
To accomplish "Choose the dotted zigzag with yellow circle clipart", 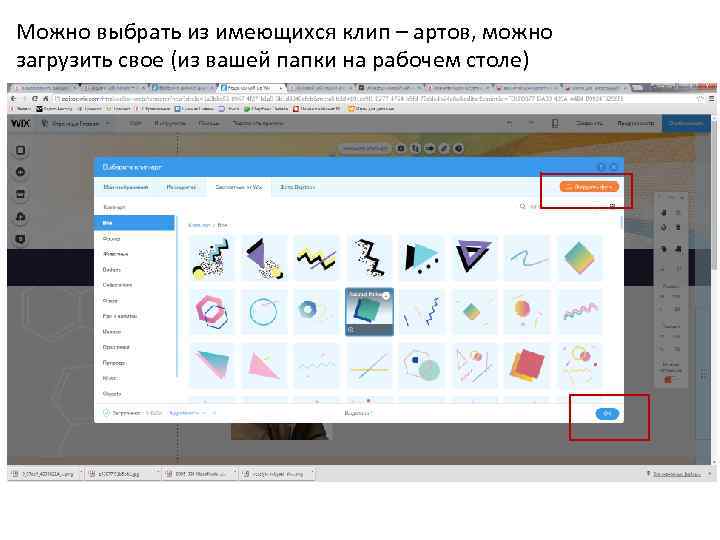I will point(211,259).
